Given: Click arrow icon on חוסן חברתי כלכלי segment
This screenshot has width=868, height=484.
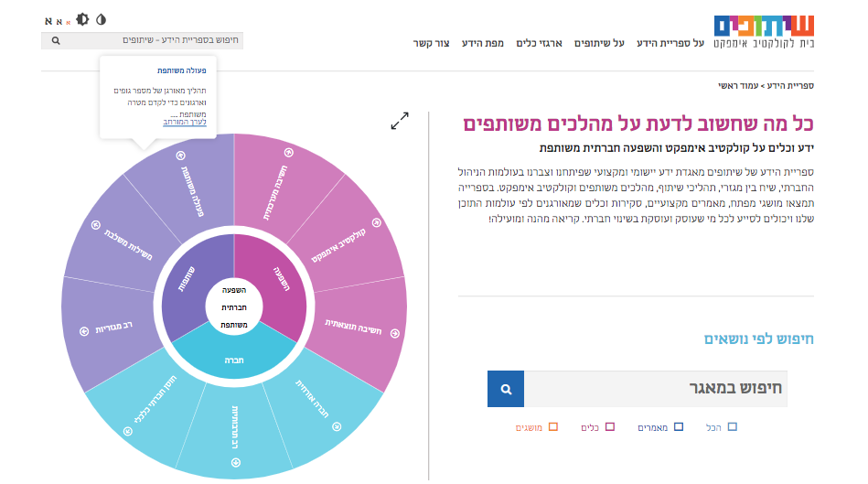Looking at the screenshot, I should coord(128,432).
